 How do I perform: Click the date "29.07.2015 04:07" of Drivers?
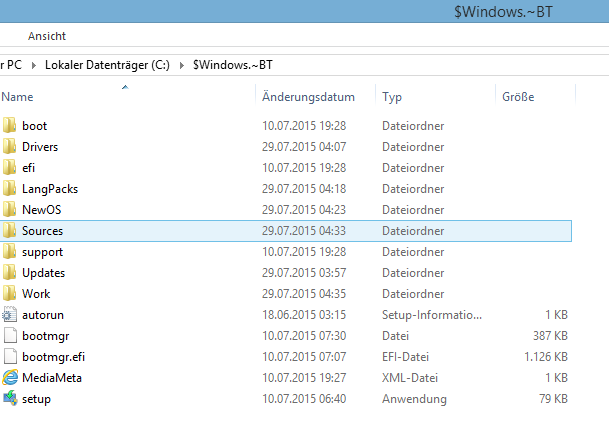click(304, 147)
